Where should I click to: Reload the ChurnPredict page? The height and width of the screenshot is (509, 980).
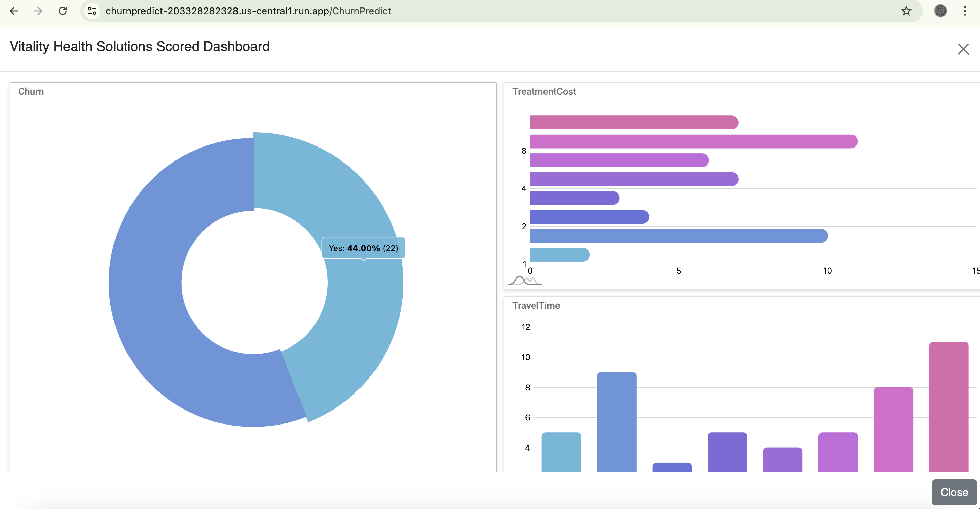[63, 11]
